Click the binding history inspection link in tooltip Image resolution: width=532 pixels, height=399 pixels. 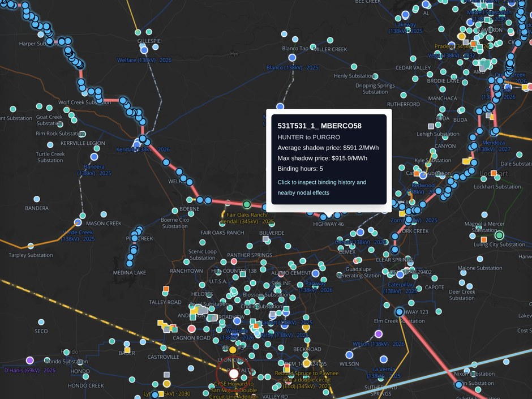click(321, 187)
